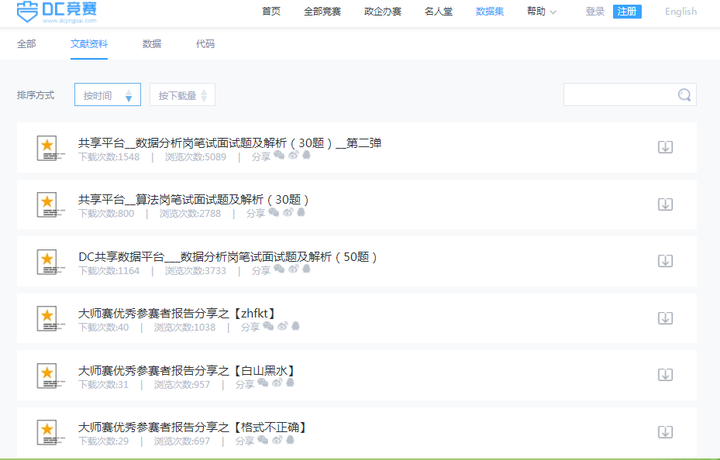Share 50题 document via WeChat icon
The image size is (720, 460).
(279, 269)
